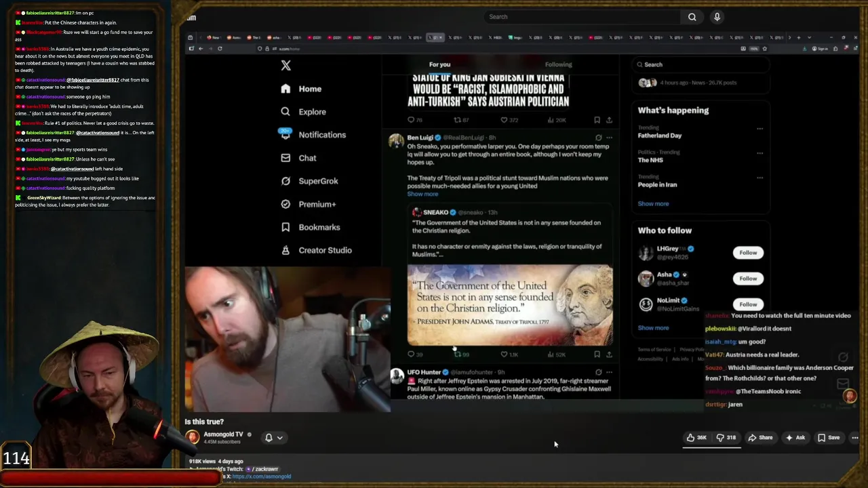Click the YouTube voice search microphone
The width and height of the screenshot is (868, 488).
tap(717, 17)
